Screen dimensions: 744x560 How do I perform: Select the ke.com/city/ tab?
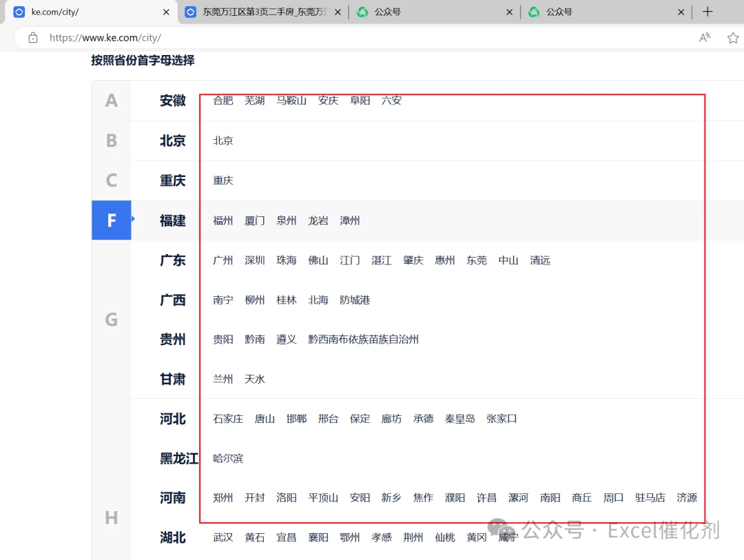pos(92,12)
